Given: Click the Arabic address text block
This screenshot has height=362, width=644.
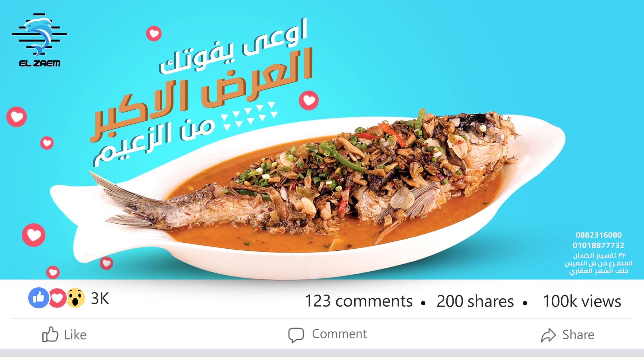Looking at the screenshot, I should coord(598,263).
